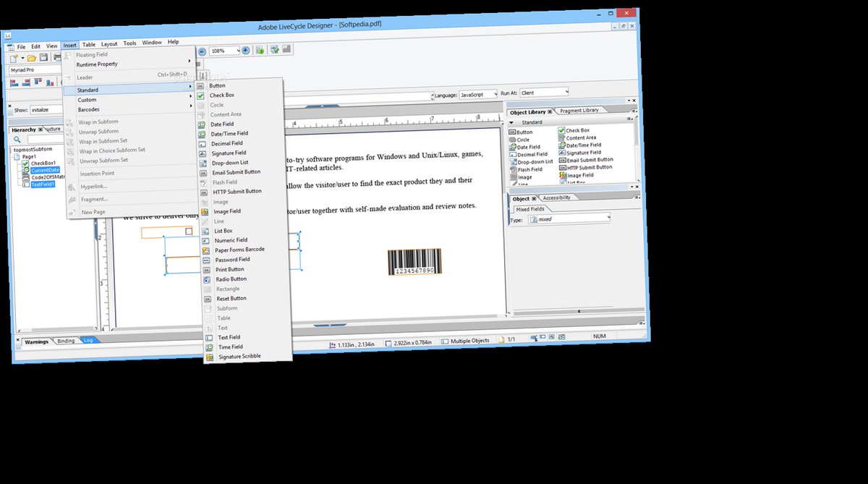Click Drop-down List in Object Library
Screen dimensions: 868x484
[x=532, y=162]
